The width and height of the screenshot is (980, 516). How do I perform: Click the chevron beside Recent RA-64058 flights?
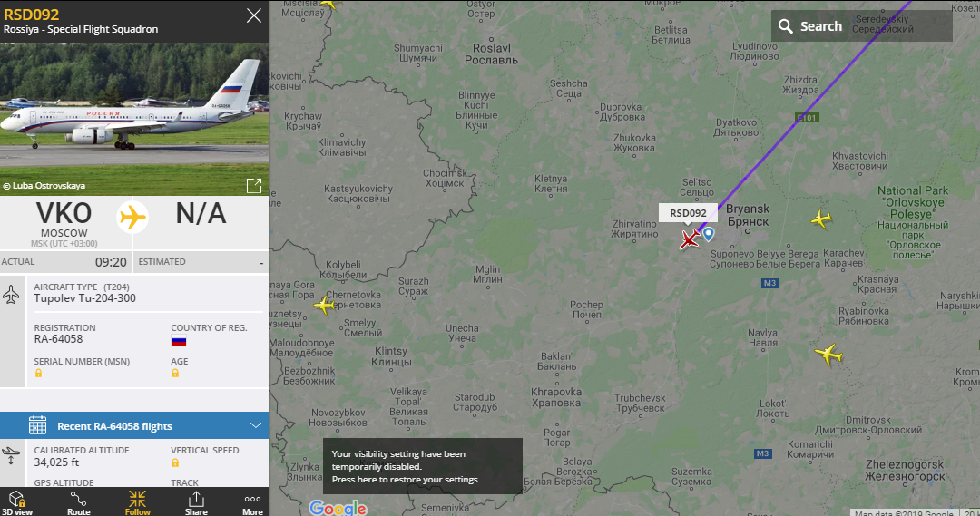tap(256, 425)
